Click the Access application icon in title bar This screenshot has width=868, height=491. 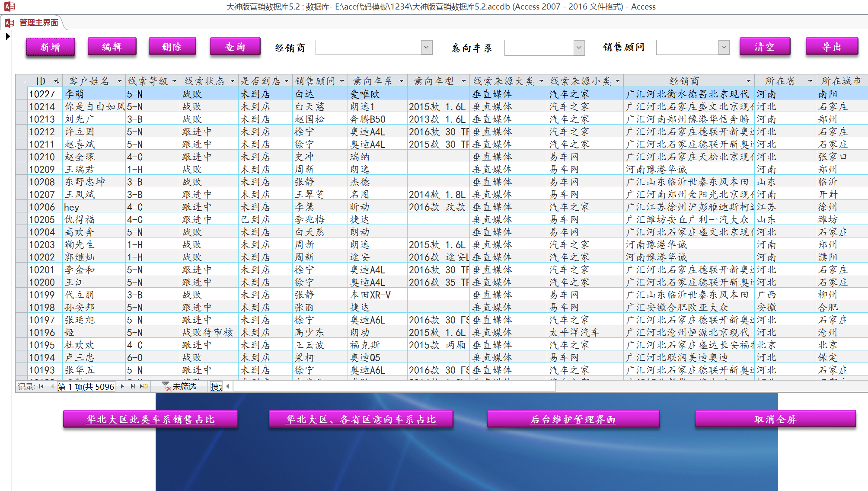click(9, 6)
